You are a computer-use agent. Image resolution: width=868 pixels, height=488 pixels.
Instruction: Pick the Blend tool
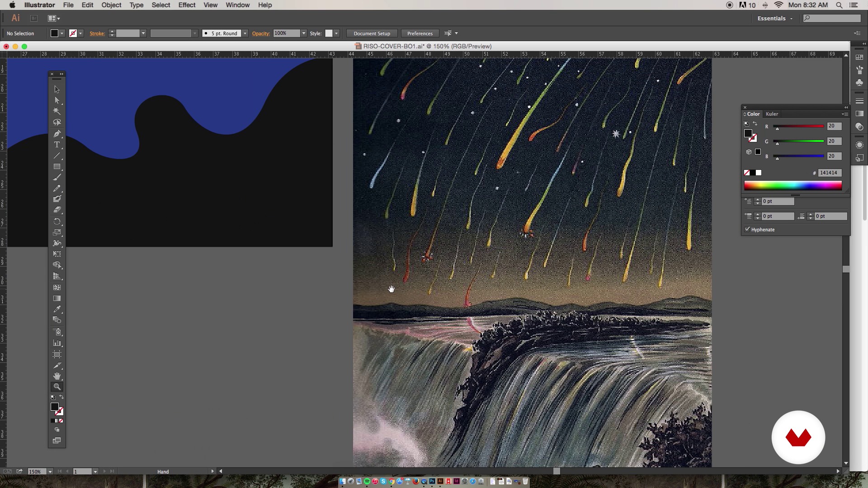(57, 320)
